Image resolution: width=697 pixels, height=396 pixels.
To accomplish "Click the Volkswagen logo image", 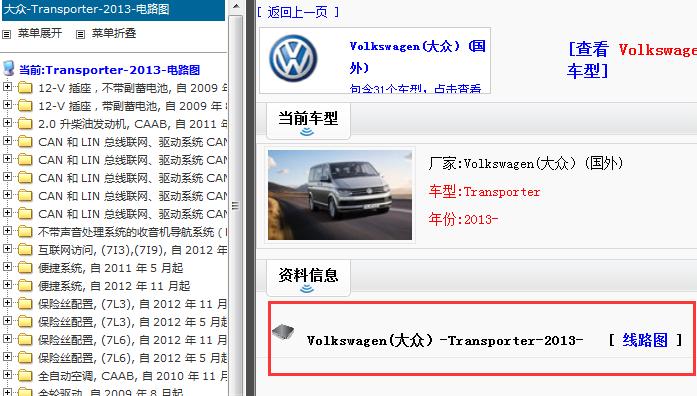I will point(293,58).
